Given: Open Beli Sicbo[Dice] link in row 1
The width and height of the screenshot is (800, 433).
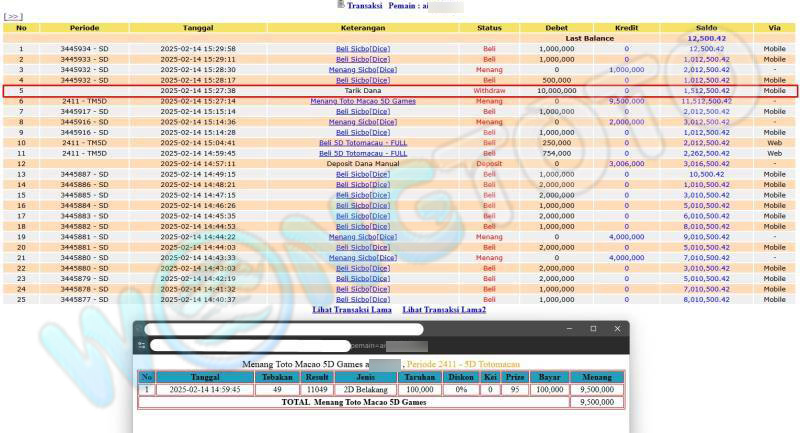Looking at the screenshot, I should tap(362, 48).
